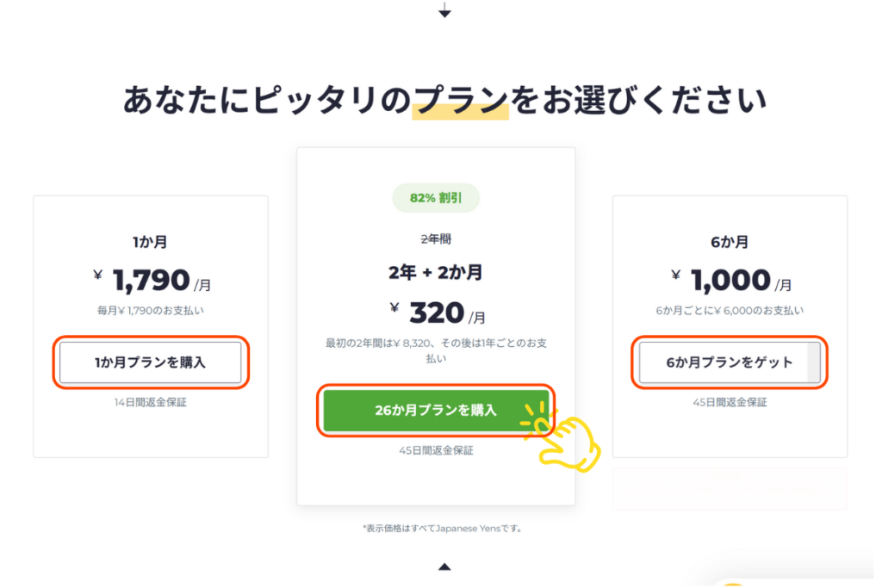Click the ¥1,000 per month price

(730, 280)
